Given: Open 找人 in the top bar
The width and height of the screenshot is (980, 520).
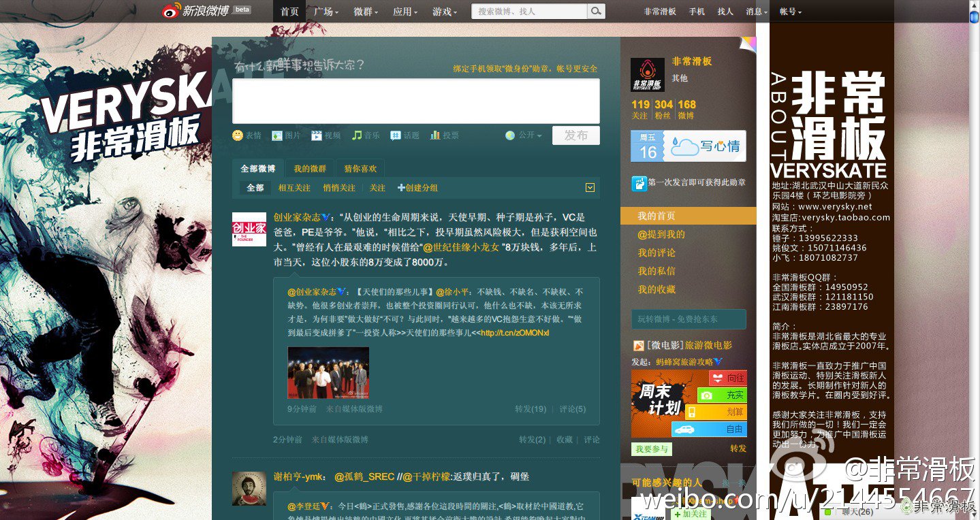Looking at the screenshot, I should pos(725,12).
